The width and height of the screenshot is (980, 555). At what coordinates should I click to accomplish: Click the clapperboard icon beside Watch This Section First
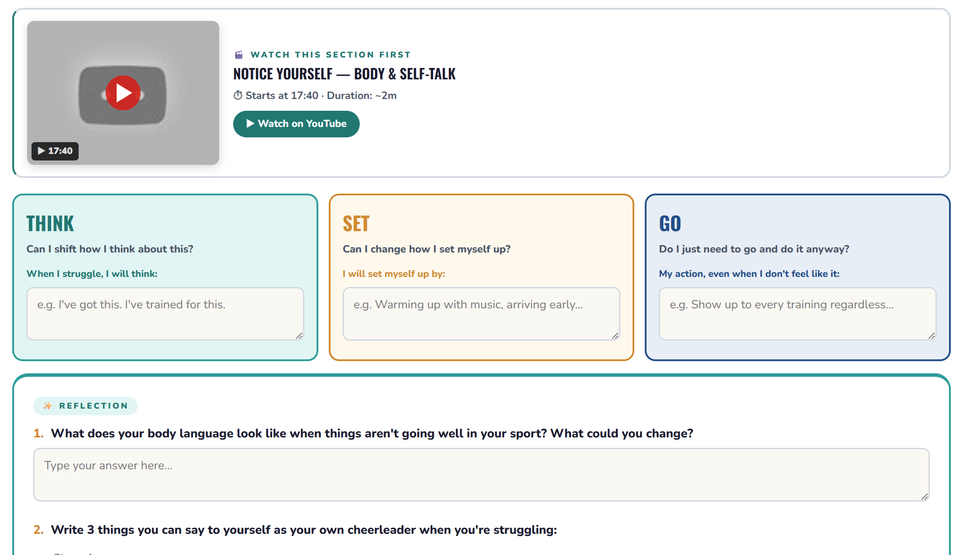pos(239,55)
